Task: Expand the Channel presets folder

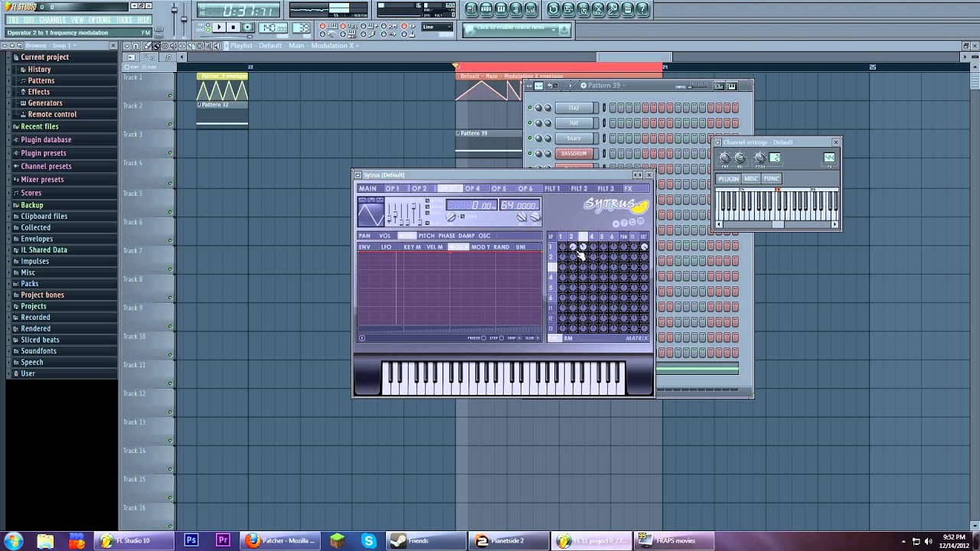Action: coord(46,166)
